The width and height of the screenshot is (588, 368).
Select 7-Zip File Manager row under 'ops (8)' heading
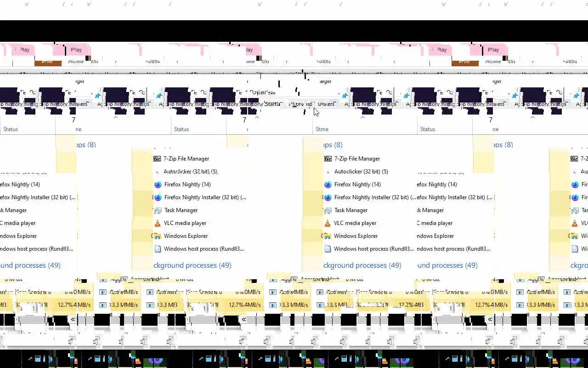point(352,159)
